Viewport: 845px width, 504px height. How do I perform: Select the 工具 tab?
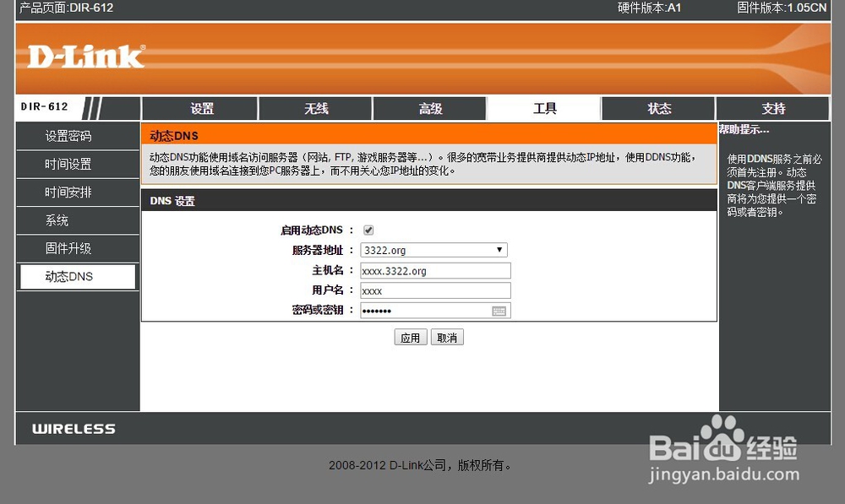coord(544,109)
